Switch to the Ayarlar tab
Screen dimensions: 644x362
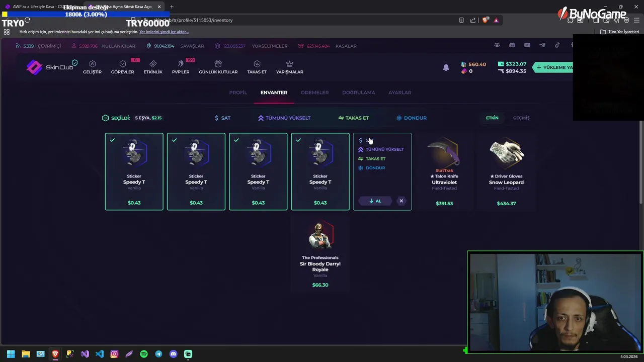point(399,93)
